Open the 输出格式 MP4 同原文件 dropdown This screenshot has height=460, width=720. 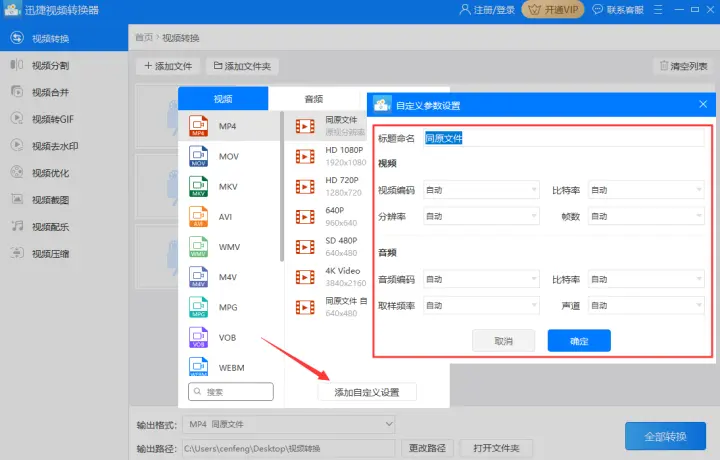click(289, 424)
